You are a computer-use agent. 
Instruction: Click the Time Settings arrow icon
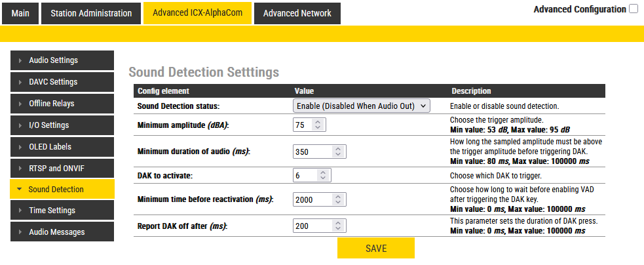click(21, 211)
